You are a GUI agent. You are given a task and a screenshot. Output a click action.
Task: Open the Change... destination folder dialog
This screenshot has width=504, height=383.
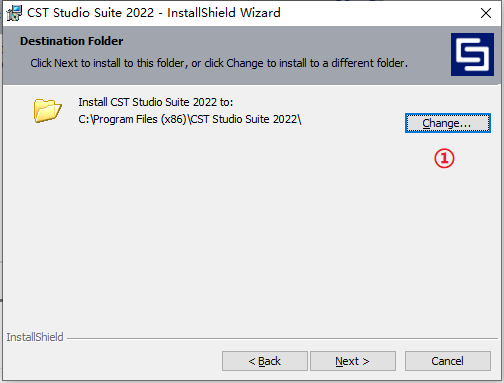(448, 123)
